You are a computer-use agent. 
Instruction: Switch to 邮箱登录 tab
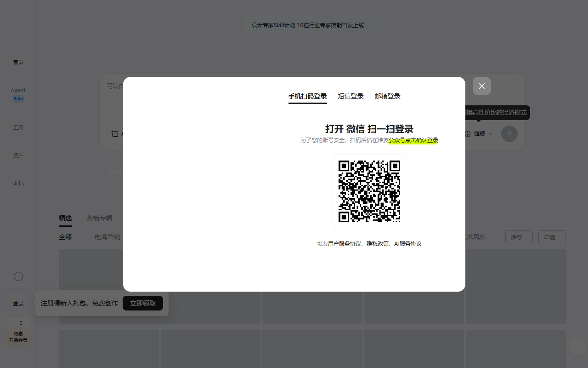387,96
